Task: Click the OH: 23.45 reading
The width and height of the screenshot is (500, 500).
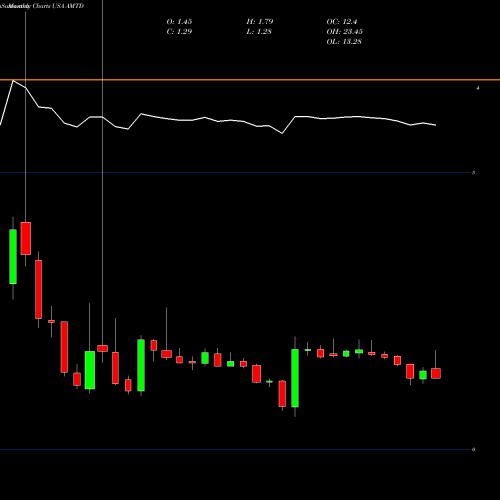Action: [345, 32]
